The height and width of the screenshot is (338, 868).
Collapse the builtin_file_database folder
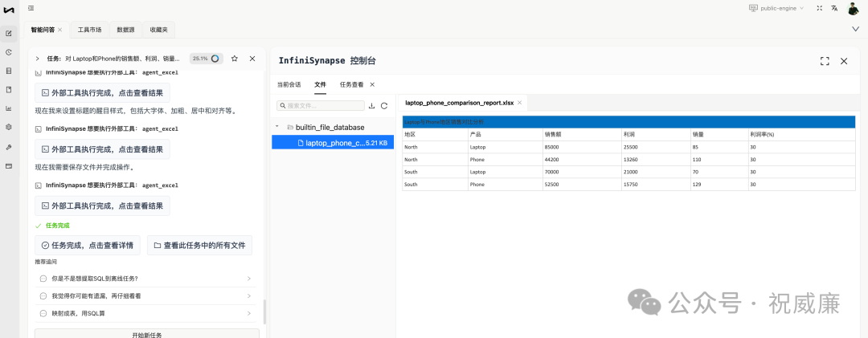point(278,127)
